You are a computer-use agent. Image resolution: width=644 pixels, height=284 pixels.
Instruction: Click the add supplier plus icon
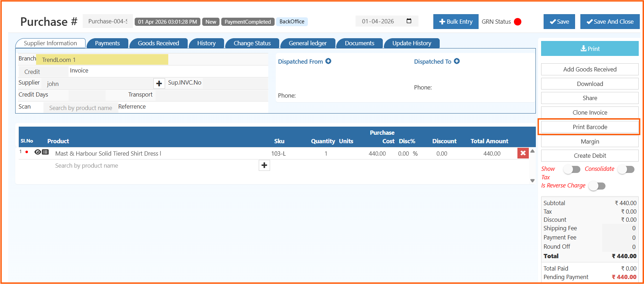pos(159,83)
